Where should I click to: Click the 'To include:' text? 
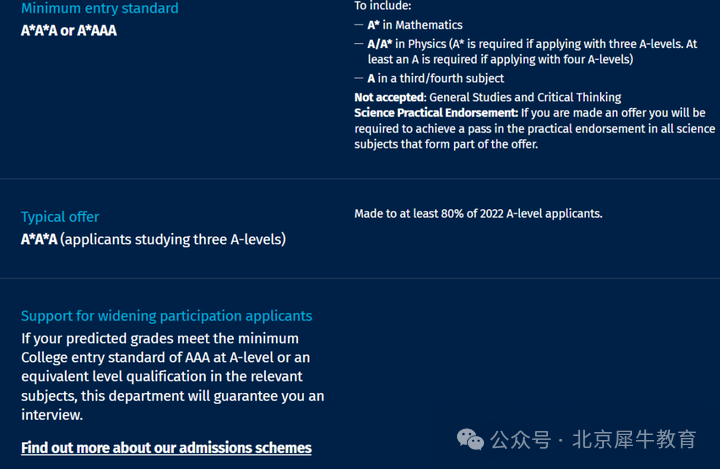point(383,6)
